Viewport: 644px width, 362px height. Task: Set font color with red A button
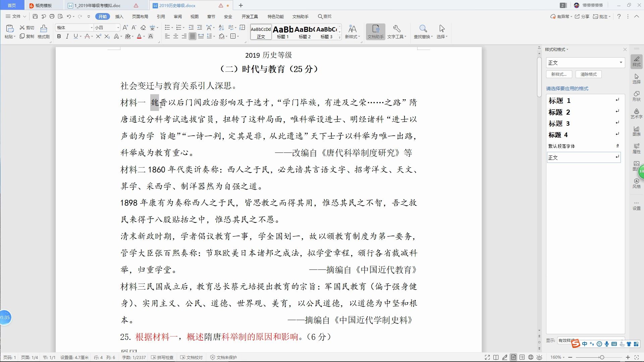(x=139, y=36)
